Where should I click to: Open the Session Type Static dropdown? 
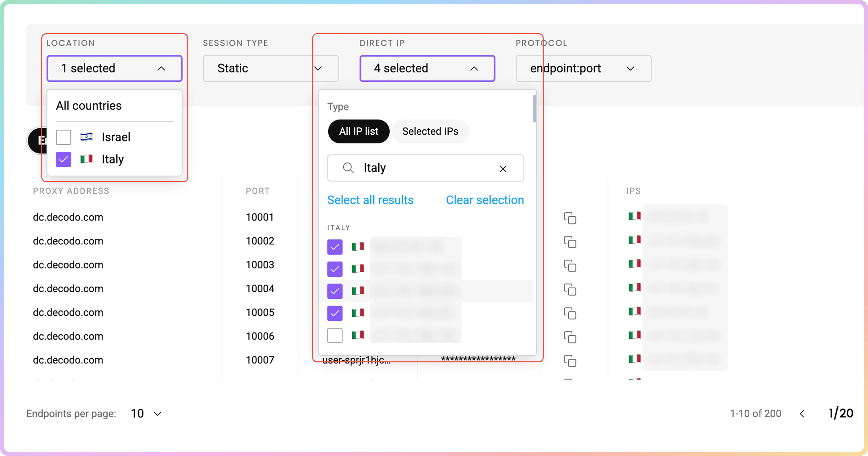pos(271,68)
